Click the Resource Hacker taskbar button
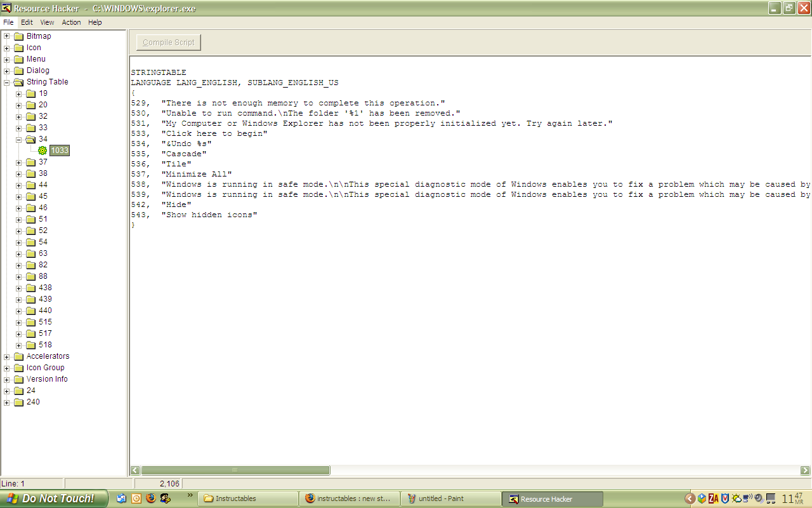 coord(552,498)
